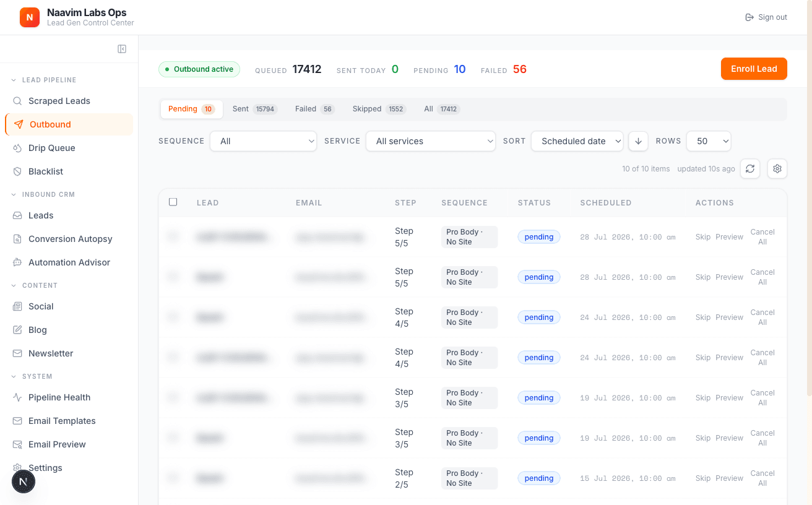Toggle the select-all checkbox in table header
812x505 pixels.
(x=173, y=202)
